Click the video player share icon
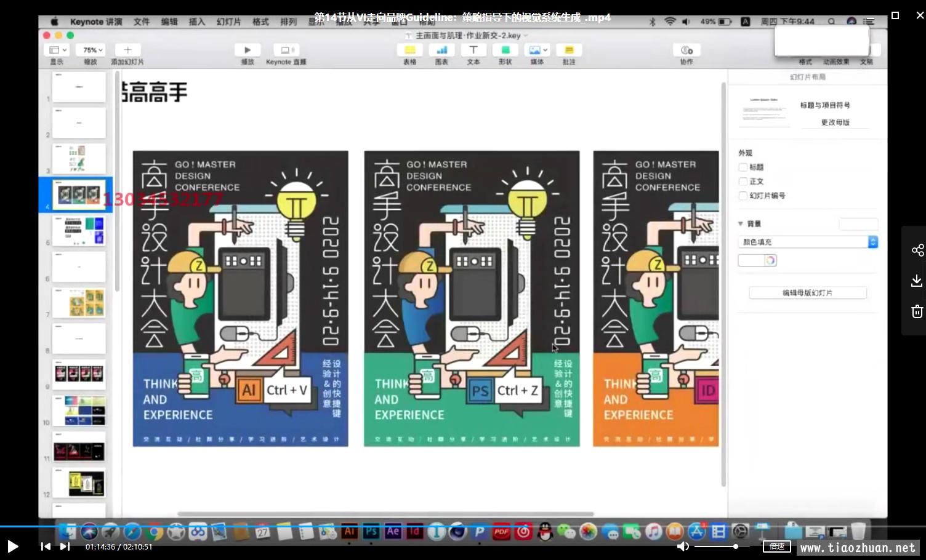This screenshot has width=926, height=560. coord(917,250)
